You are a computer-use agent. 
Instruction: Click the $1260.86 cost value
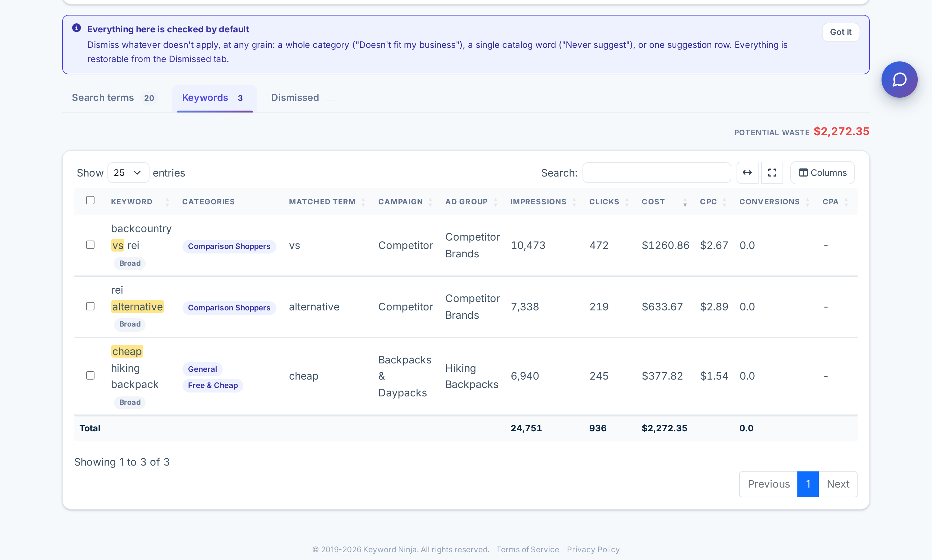[x=665, y=245]
